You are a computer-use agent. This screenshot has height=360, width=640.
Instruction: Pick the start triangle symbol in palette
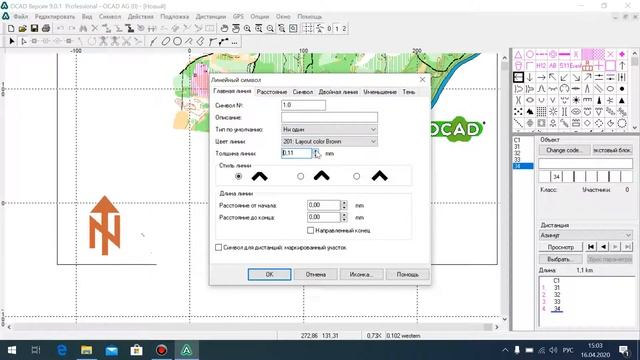(518, 54)
